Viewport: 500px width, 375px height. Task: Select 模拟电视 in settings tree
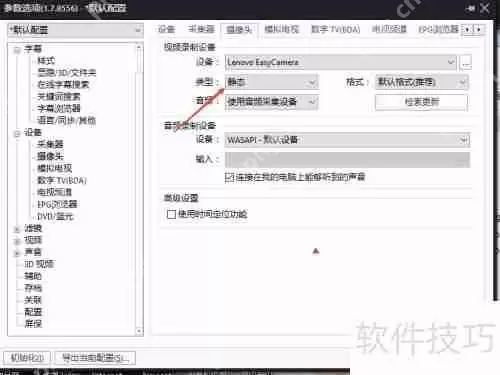54,168
